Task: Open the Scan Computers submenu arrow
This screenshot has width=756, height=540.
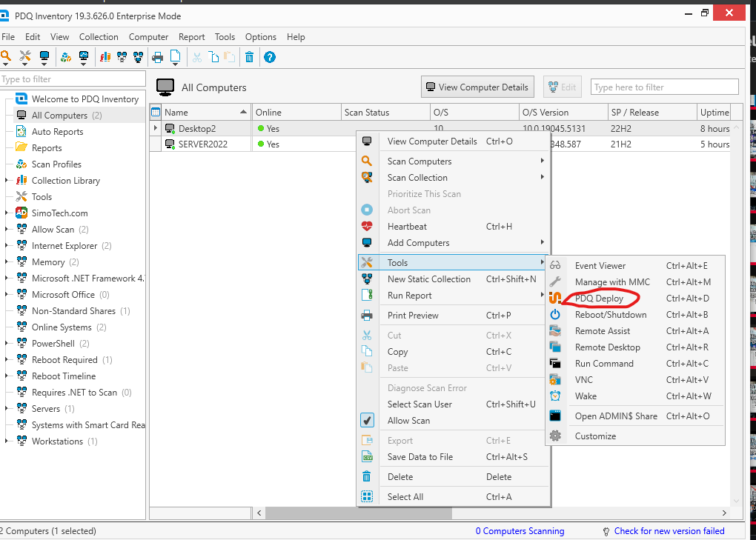Action: pos(543,161)
